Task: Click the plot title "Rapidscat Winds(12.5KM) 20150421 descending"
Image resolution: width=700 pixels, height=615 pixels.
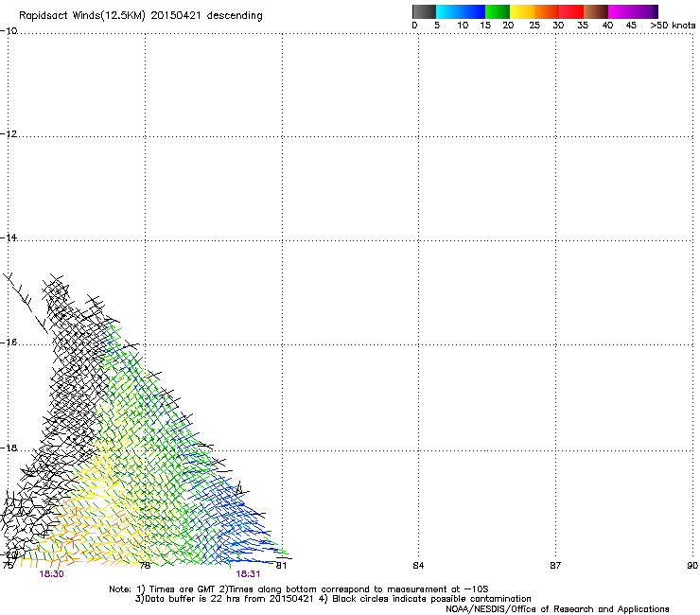Action: tap(141, 16)
